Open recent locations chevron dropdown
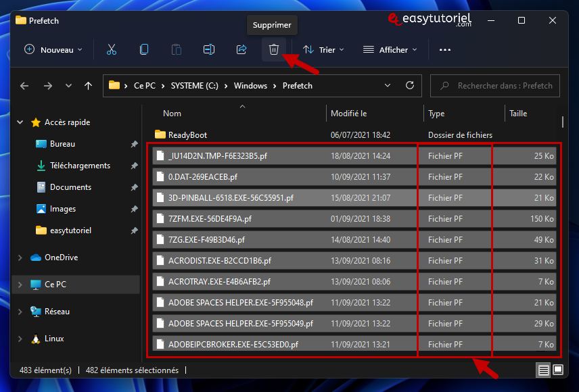Viewport: 579px width, 392px height. (x=68, y=86)
